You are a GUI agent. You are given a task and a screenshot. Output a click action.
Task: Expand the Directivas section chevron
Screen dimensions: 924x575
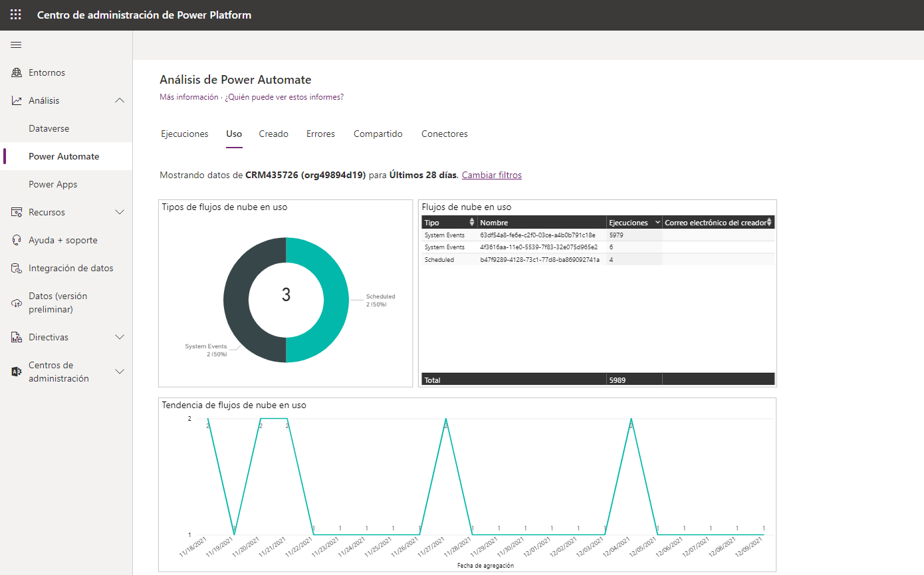click(120, 337)
